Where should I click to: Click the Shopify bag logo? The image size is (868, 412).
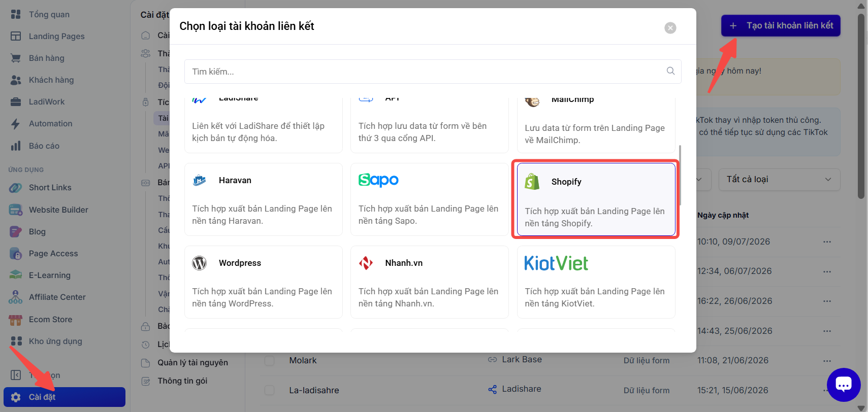pos(532,182)
